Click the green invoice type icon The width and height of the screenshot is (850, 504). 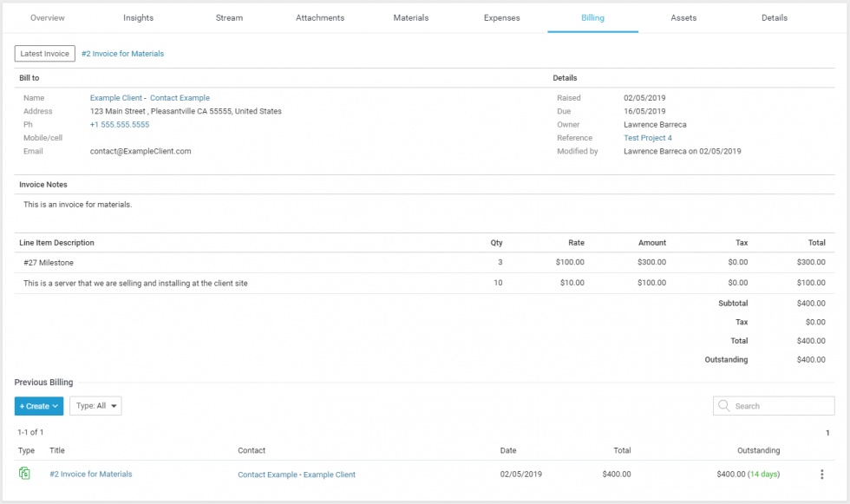24,474
